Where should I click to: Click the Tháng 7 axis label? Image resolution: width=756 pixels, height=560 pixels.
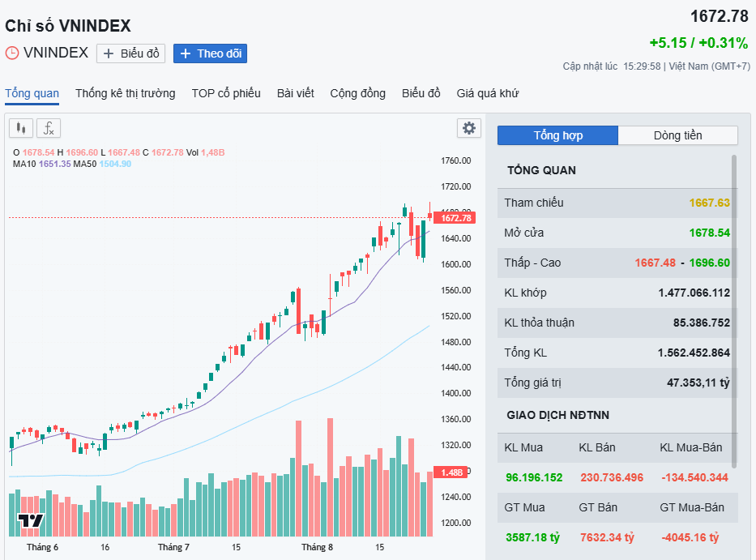[x=173, y=547]
